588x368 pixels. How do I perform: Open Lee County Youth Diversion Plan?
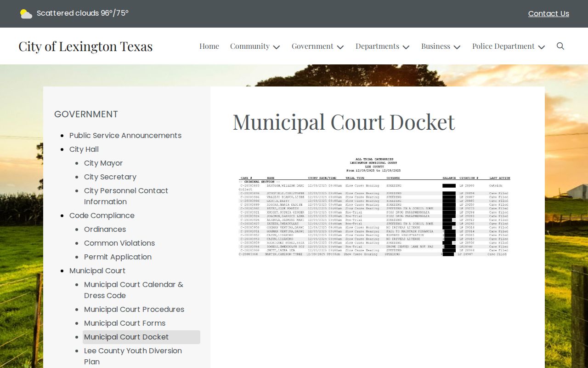[x=133, y=356]
